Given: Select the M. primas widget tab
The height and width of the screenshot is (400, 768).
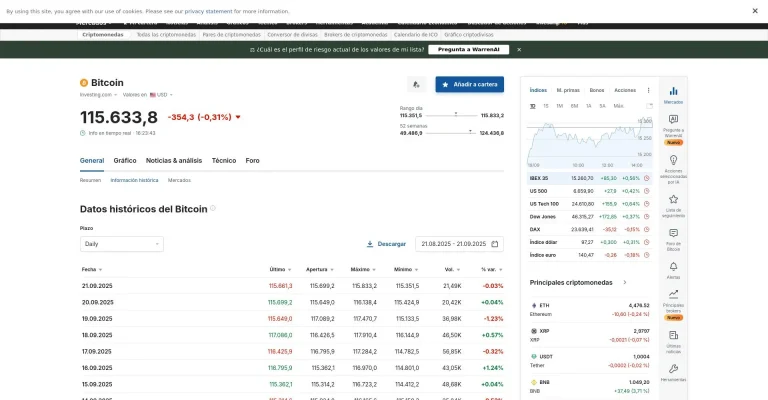Looking at the screenshot, I should [568, 90].
